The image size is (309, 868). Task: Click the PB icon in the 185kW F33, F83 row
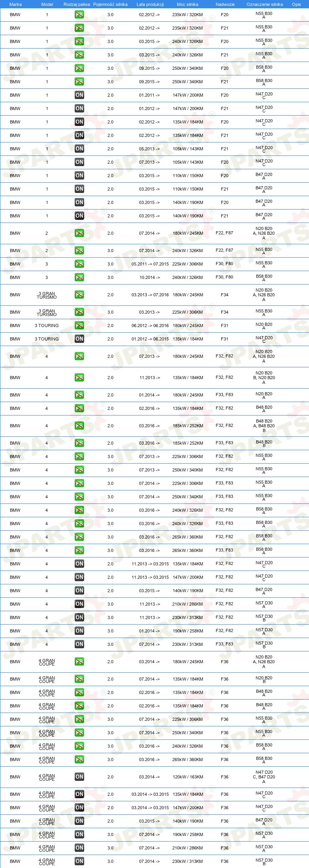[79, 443]
